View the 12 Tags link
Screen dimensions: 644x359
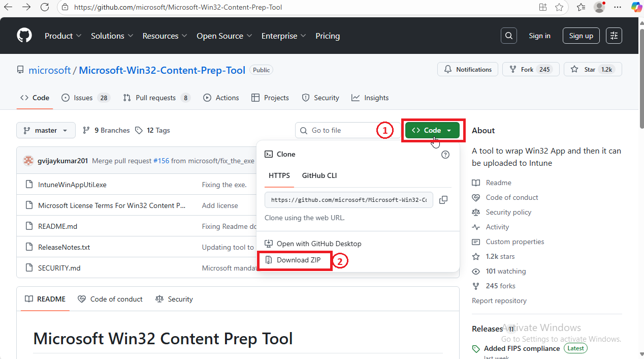pyautogui.click(x=152, y=130)
